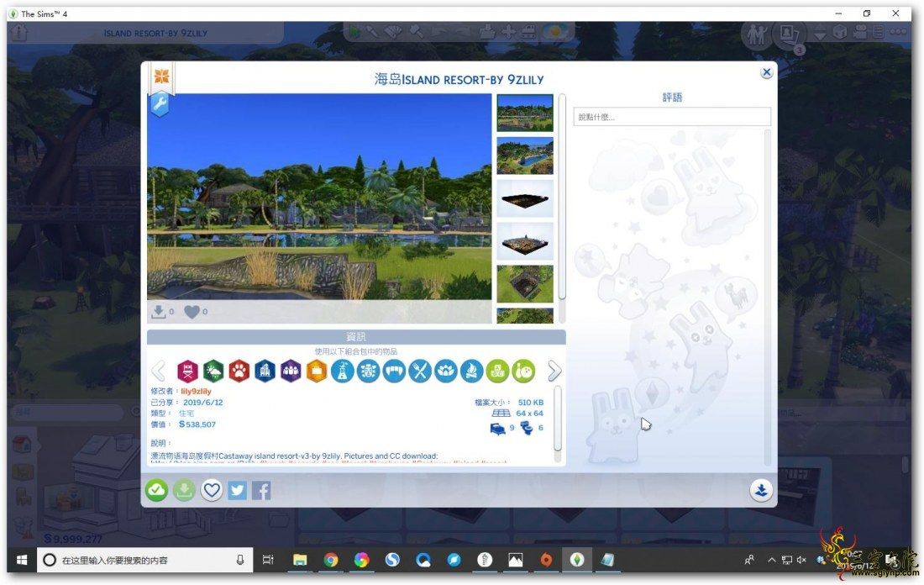The width and height of the screenshot is (924, 585).
Task: Open Google Chrome from the taskbar
Action: 331,561
